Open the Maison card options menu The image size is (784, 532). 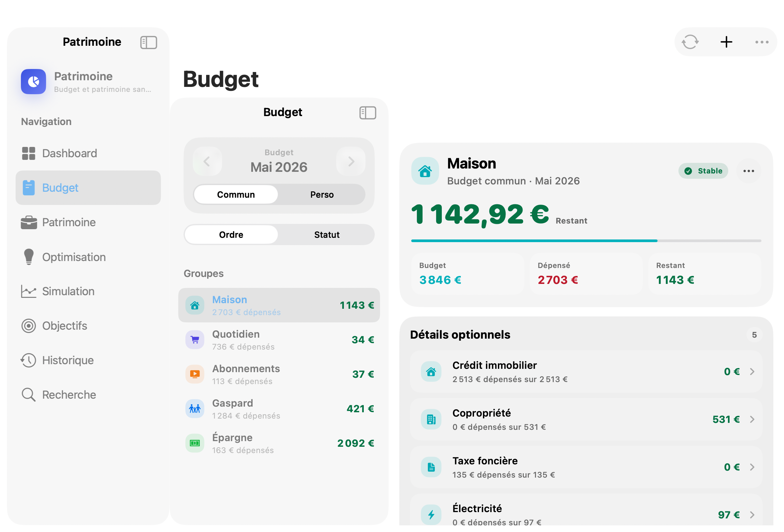coord(748,171)
